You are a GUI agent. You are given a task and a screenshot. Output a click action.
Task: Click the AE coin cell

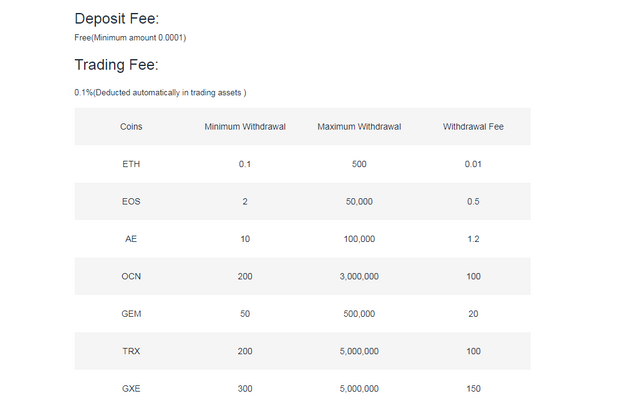pos(131,239)
